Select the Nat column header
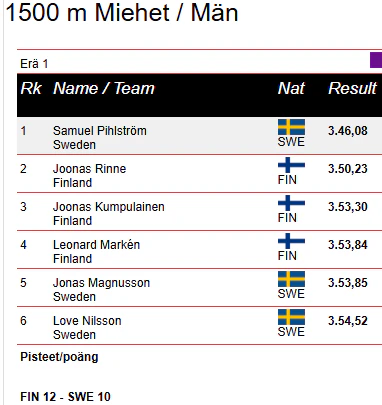Viewport: 382px width, 405px height. coord(291,88)
